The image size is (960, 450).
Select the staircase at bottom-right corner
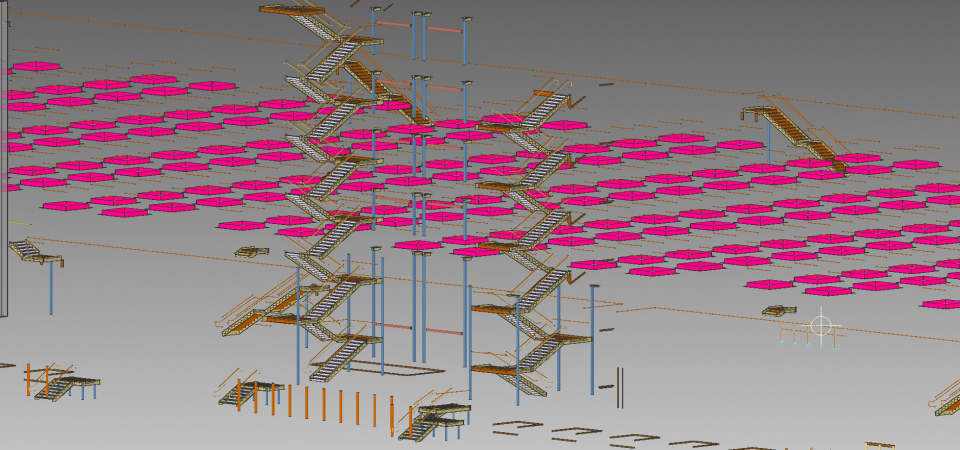coord(946,397)
